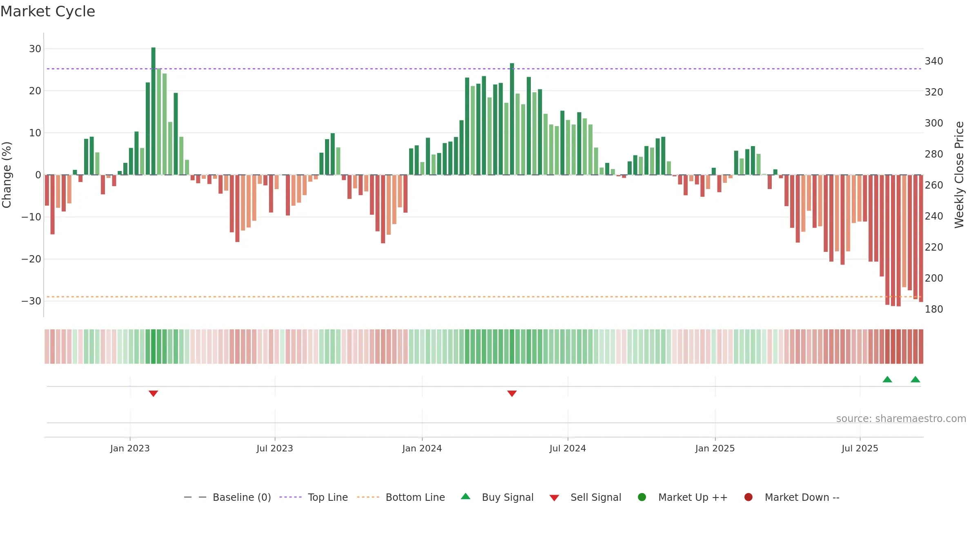The image size is (980, 551).
Task: Click the Market Down -- red dot
Action: (x=748, y=497)
